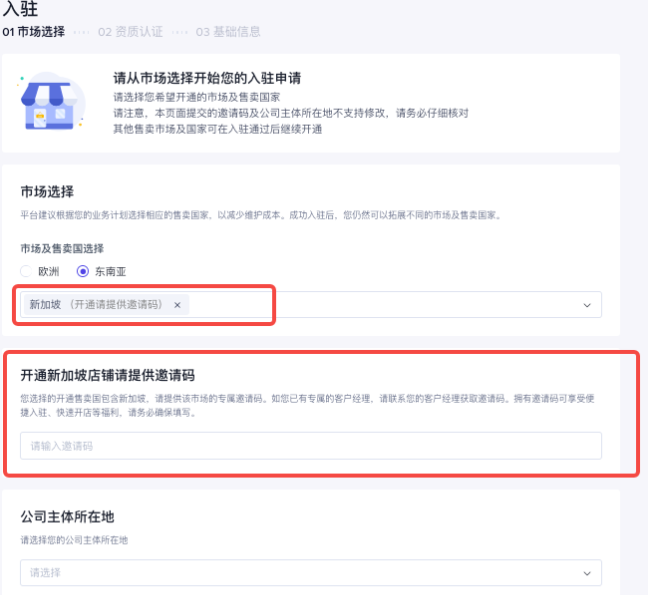648x595 pixels.
Task: Select the 欧洲 radio button
Action: pos(27,271)
